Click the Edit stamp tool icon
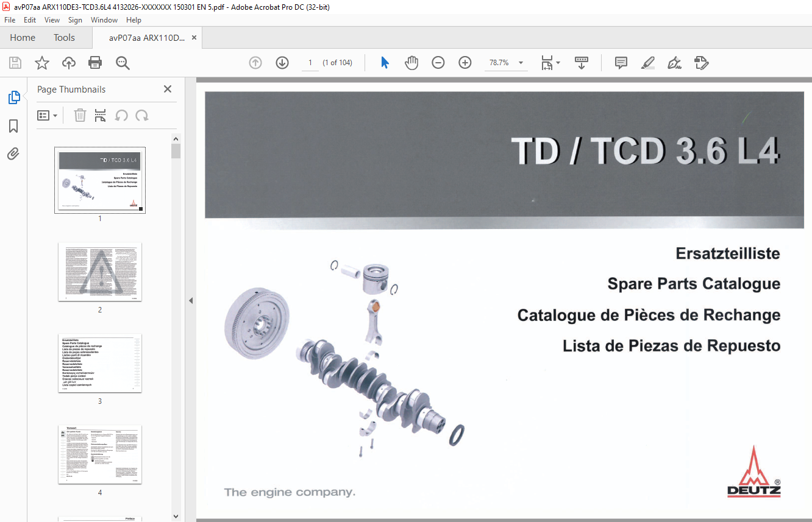This screenshot has width=812, height=522. (701, 63)
